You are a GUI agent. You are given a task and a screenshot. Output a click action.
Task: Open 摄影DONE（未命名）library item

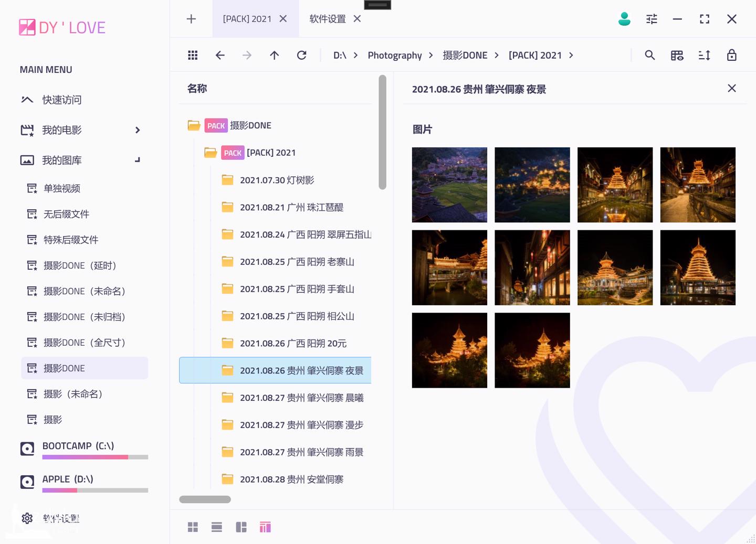pos(85,291)
